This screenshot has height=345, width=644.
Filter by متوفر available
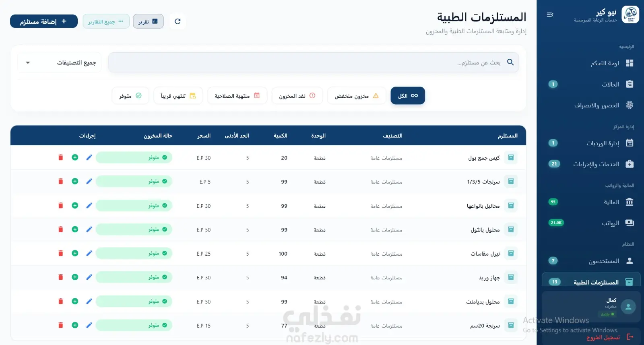pyautogui.click(x=130, y=96)
